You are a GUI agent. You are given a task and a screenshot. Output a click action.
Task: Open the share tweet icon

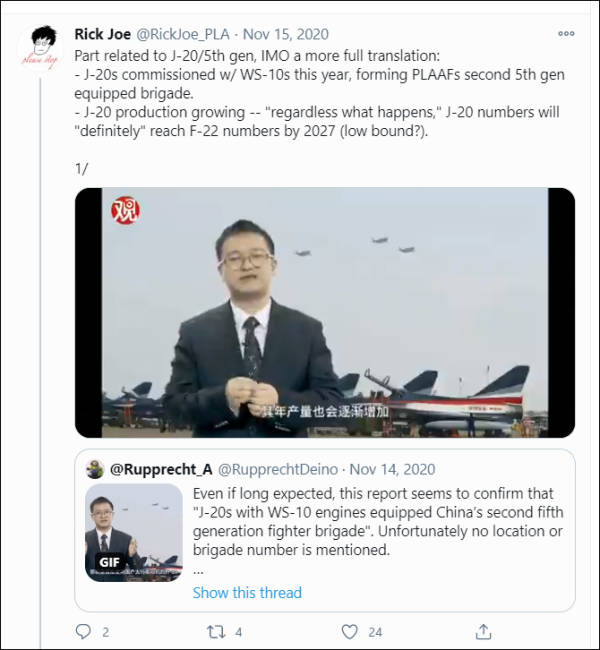click(x=483, y=631)
